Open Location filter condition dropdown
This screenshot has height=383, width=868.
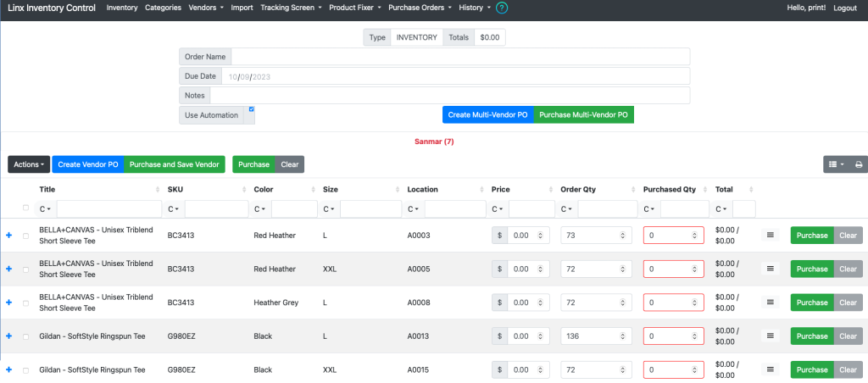click(x=414, y=209)
